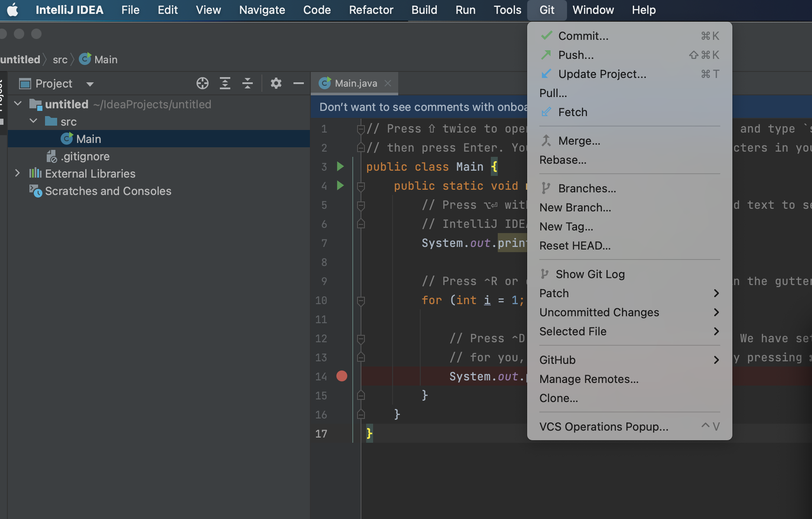Open VCS Operations Popup... entry

tap(630, 427)
